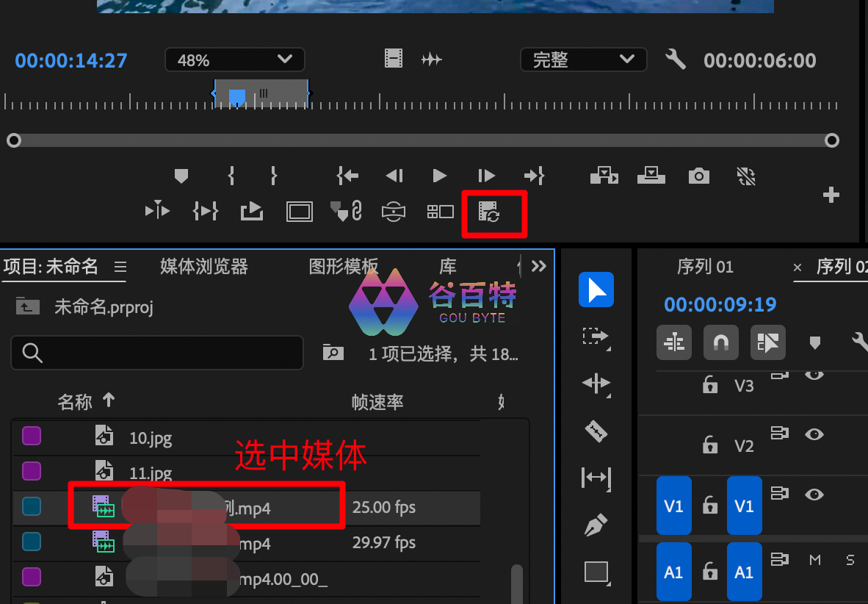868x604 pixels.
Task: Open the 48% zoom level dropdown
Action: 234,60
